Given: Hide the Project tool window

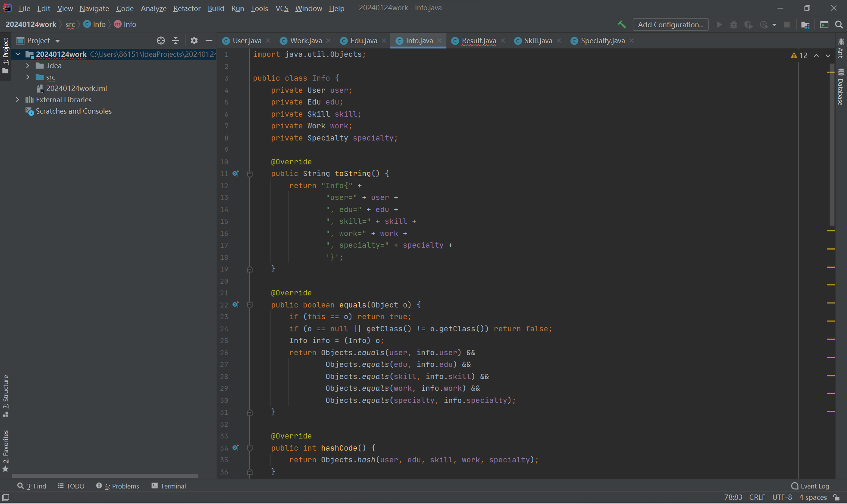Looking at the screenshot, I should point(209,41).
